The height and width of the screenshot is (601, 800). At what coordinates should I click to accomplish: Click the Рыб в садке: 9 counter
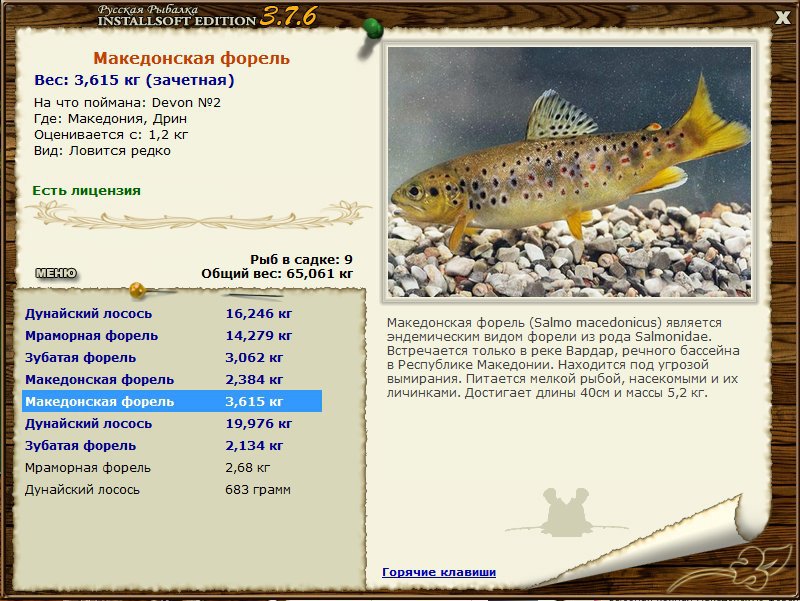click(x=301, y=259)
